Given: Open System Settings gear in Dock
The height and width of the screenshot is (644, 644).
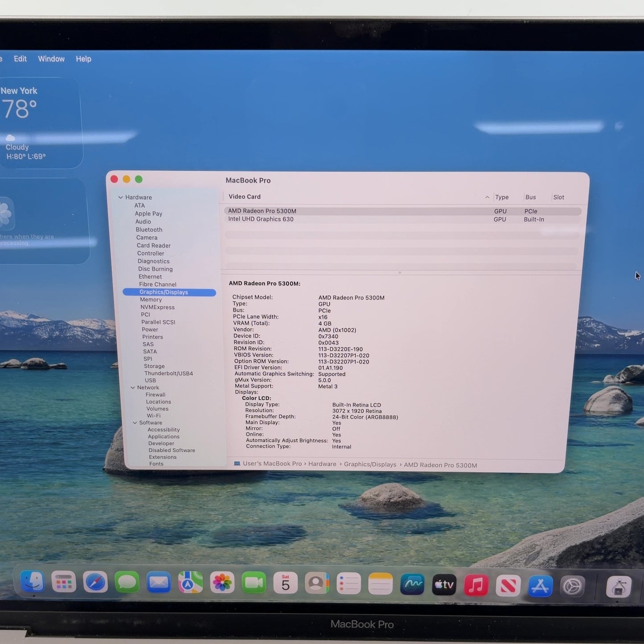Looking at the screenshot, I should [x=572, y=587].
